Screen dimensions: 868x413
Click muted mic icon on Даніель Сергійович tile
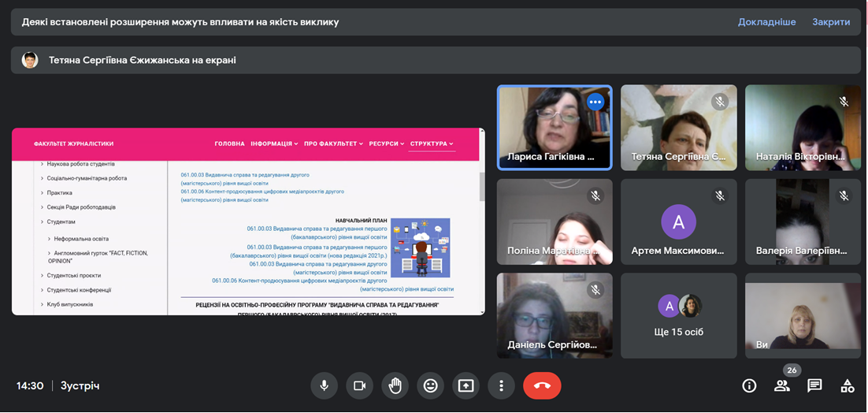595,289
